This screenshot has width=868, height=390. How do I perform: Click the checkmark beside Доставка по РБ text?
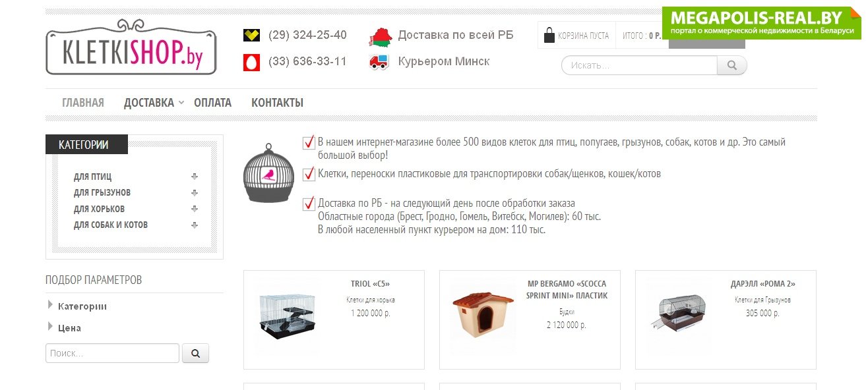tap(309, 204)
